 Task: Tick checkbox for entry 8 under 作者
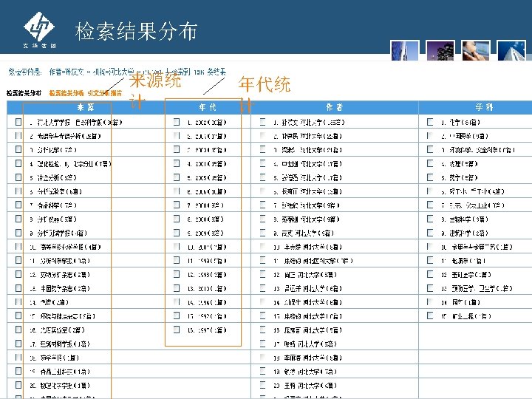[262, 219]
